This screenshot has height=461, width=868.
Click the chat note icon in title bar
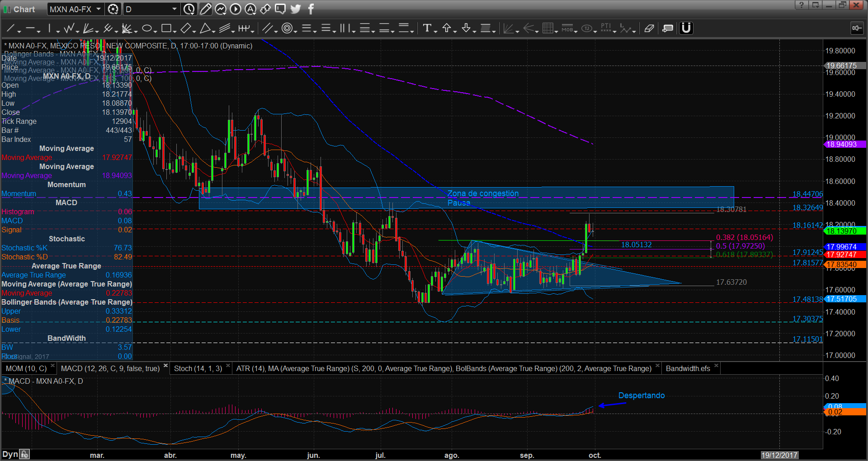280,9
